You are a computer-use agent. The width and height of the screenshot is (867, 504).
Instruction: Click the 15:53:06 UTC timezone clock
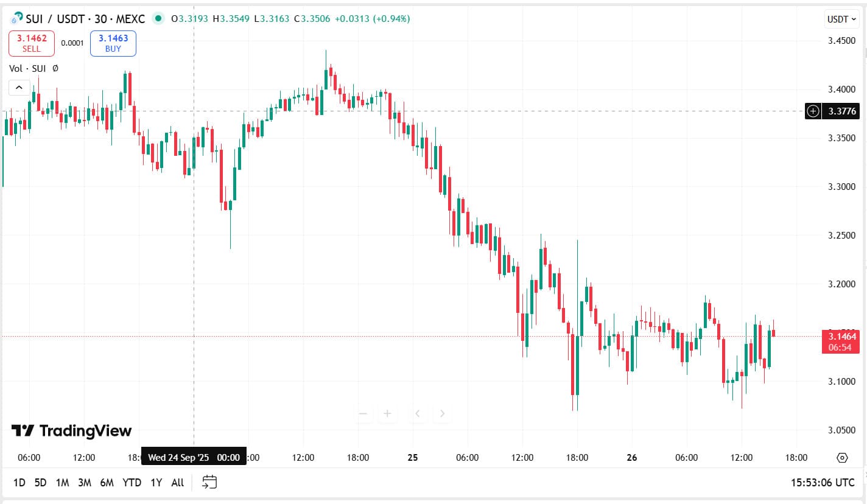(823, 483)
